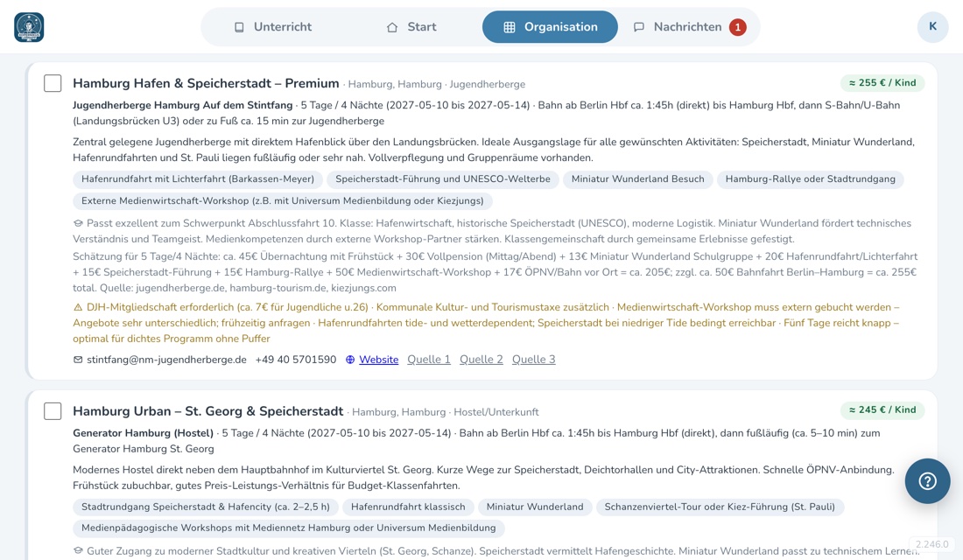Open the Quelle 3 link
The image size is (963, 560).
click(533, 360)
